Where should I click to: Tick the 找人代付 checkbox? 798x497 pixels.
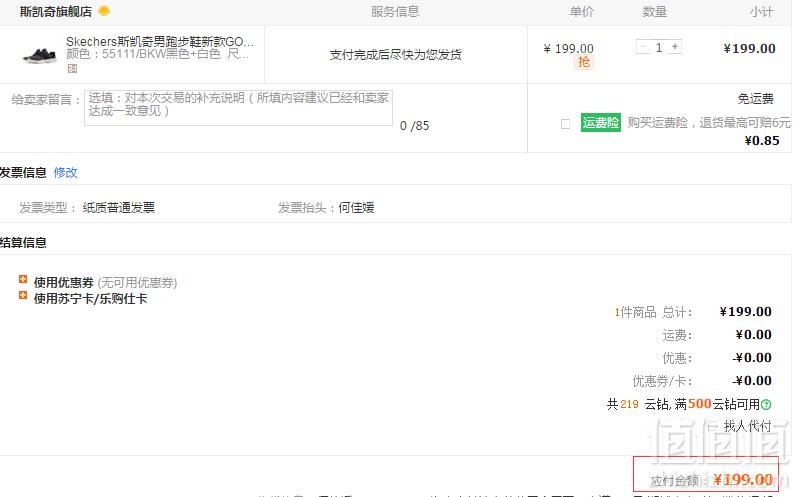(x=712, y=426)
